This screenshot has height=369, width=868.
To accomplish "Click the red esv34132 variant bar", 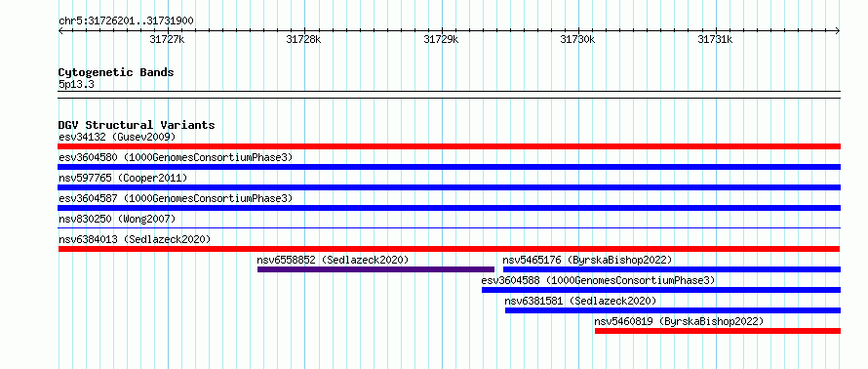I will [449, 146].
